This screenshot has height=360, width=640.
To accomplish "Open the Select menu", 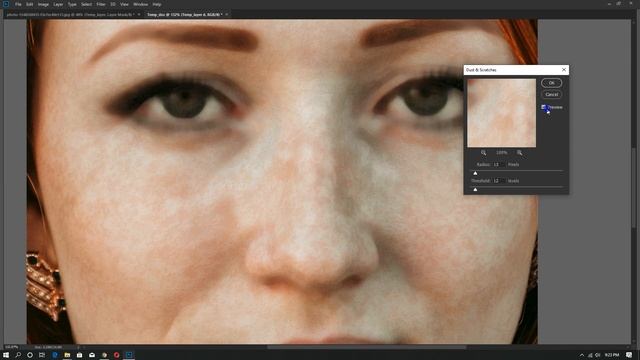I will click(x=87, y=4).
